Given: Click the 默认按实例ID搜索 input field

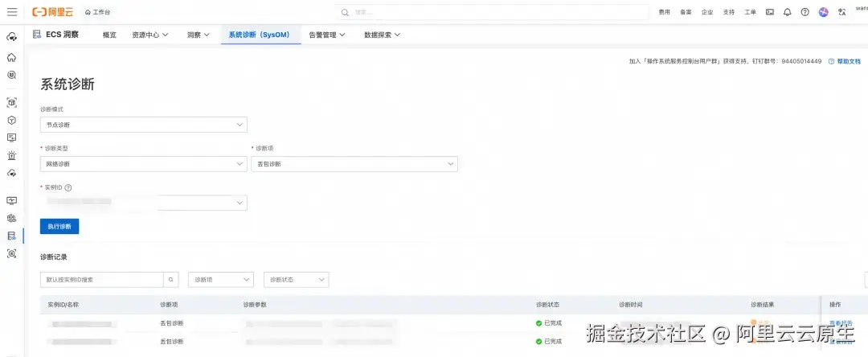Looking at the screenshot, I should [x=101, y=280].
